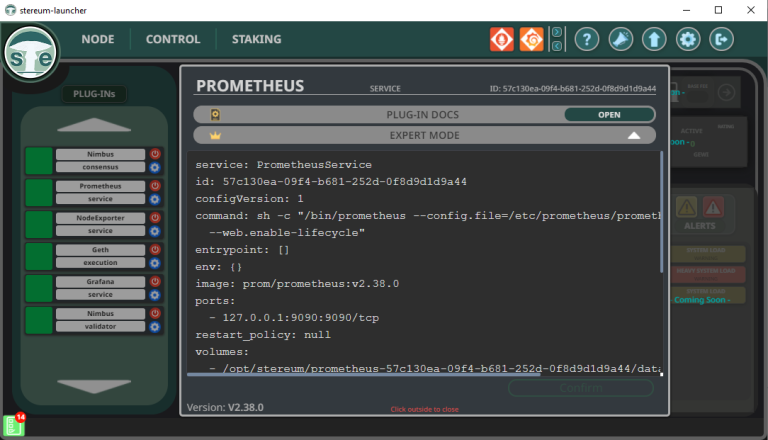Click the arrow circle near base fee
This screenshot has width=768, height=440.
tap(726, 92)
